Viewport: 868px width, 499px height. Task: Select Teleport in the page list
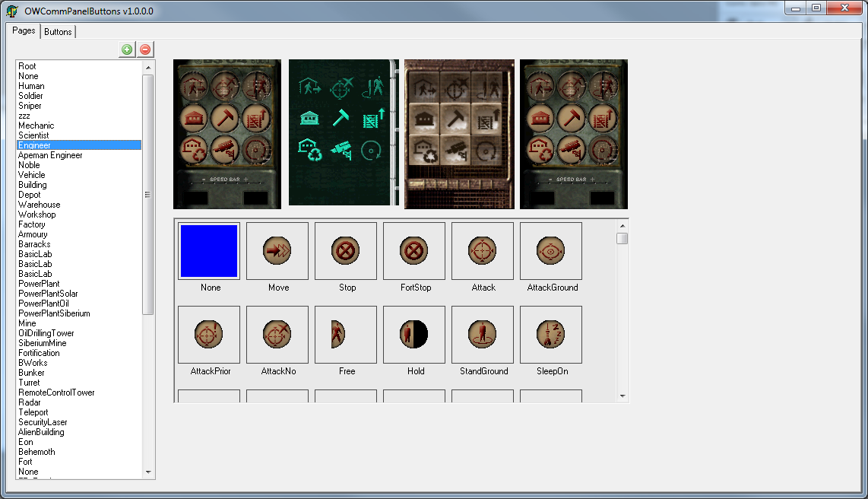pos(79,412)
